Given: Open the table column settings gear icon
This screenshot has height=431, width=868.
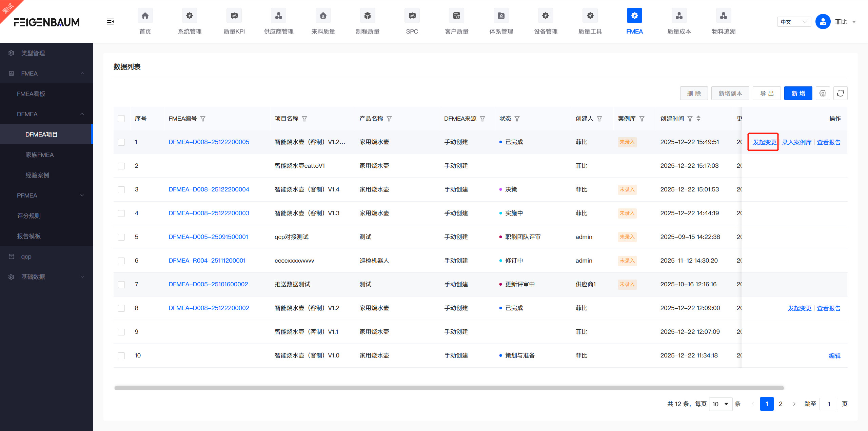Looking at the screenshot, I should [823, 93].
